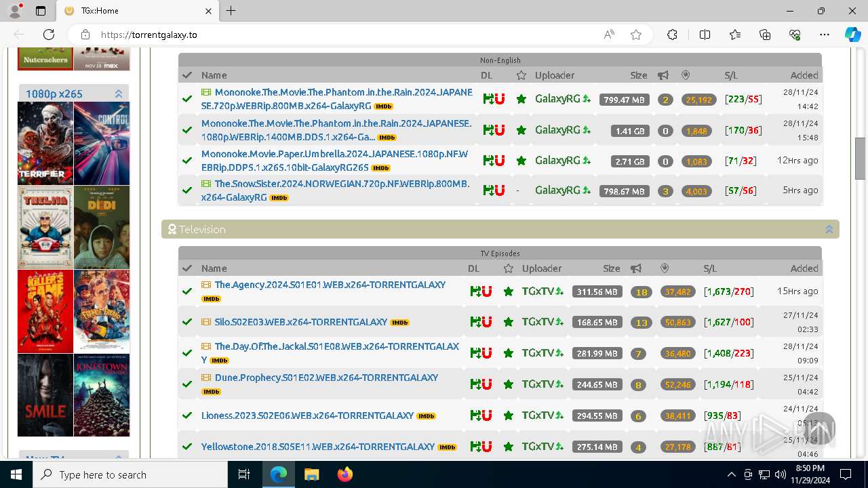Open tab actions menu button

(x=41, y=11)
